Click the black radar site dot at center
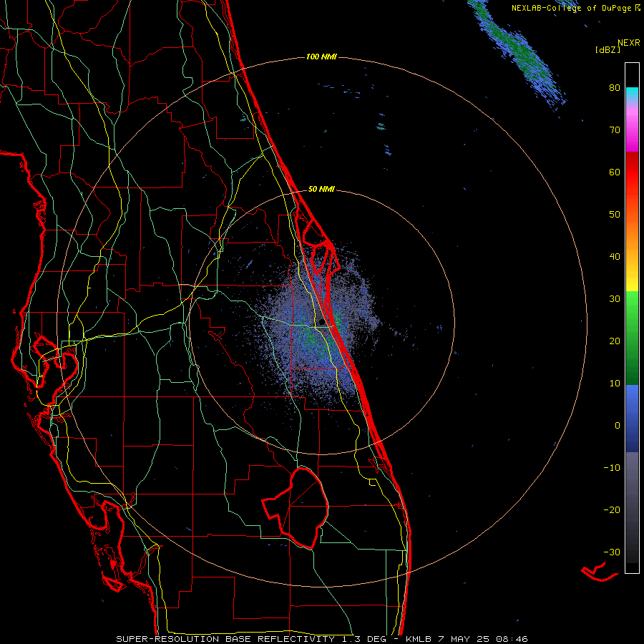644x644 pixels. [322, 322]
